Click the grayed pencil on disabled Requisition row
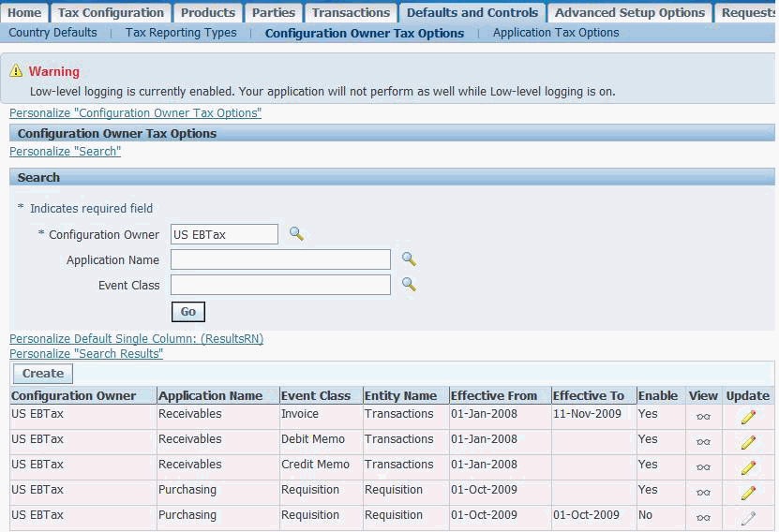This screenshot has height=532, width=779. (x=748, y=518)
